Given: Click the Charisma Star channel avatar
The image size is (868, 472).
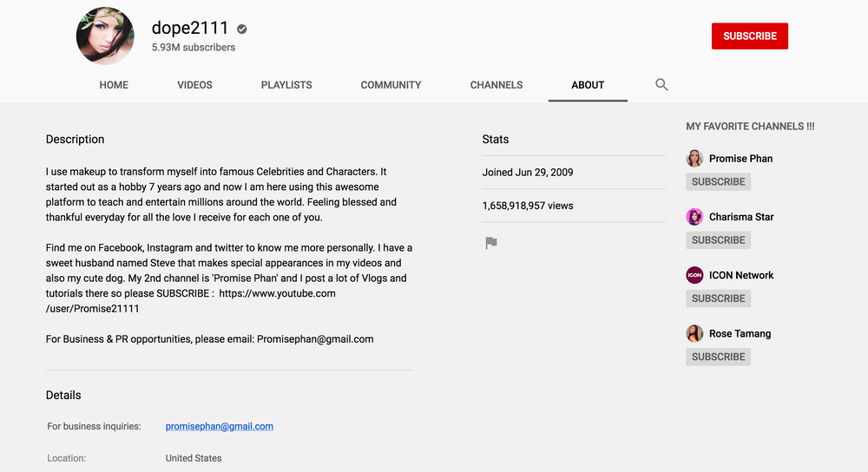Looking at the screenshot, I should [x=694, y=217].
